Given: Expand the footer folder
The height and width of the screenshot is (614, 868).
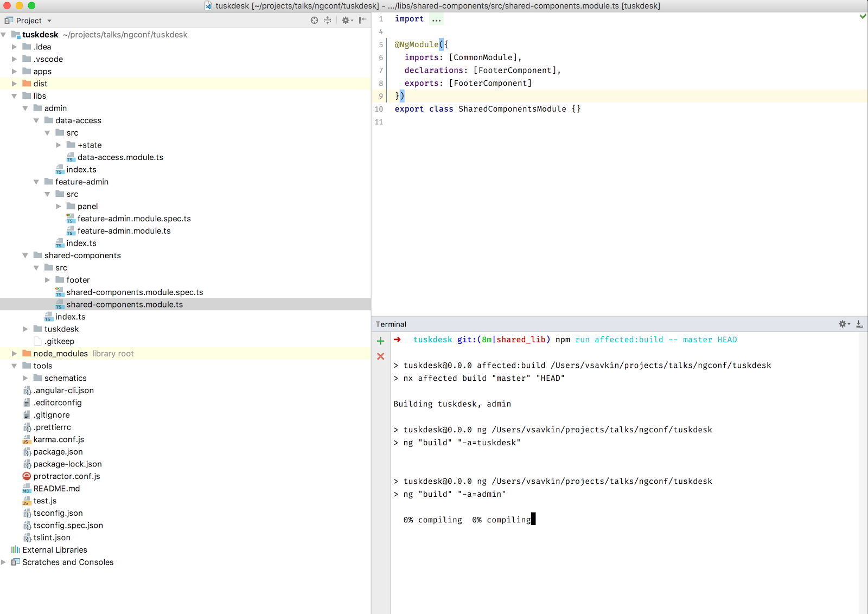Looking at the screenshot, I should pos(48,279).
